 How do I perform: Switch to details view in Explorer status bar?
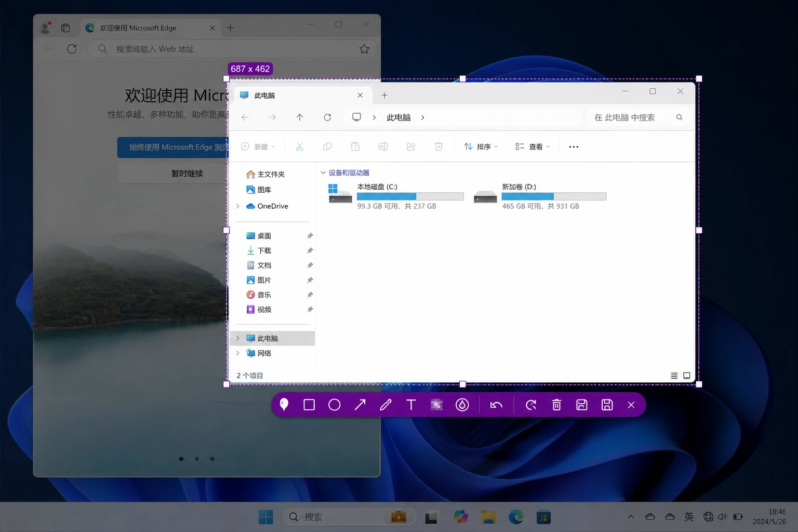tap(674, 376)
